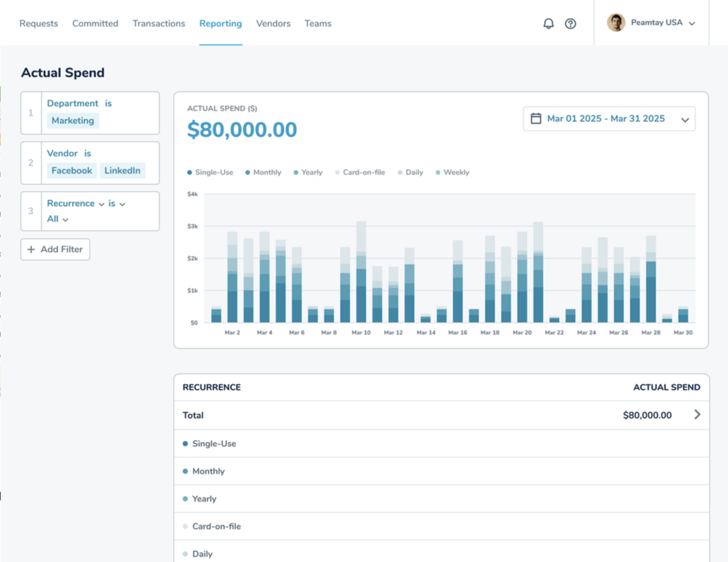Click the Mar 2 bar in chart
Screen dimensions: 728x562
pyautogui.click(x=233, y=277)
